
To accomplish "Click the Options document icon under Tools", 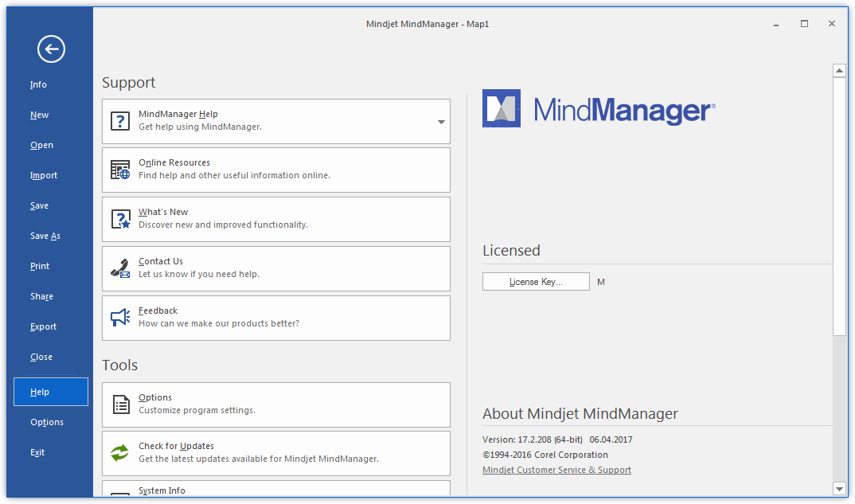I will [120, 404].
